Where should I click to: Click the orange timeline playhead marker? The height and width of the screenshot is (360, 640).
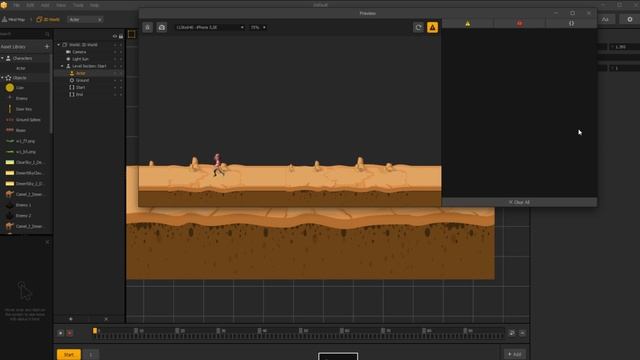[x=95, y=331]
